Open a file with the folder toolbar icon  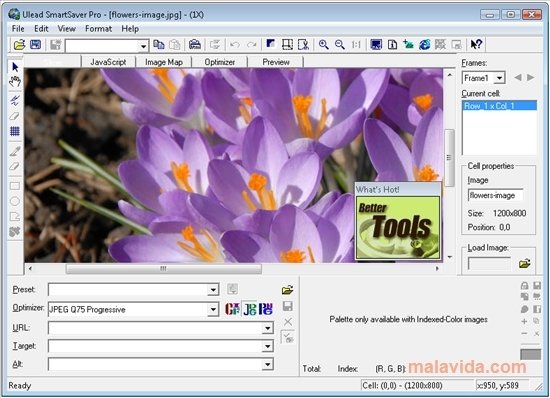(x=19, y=45)
